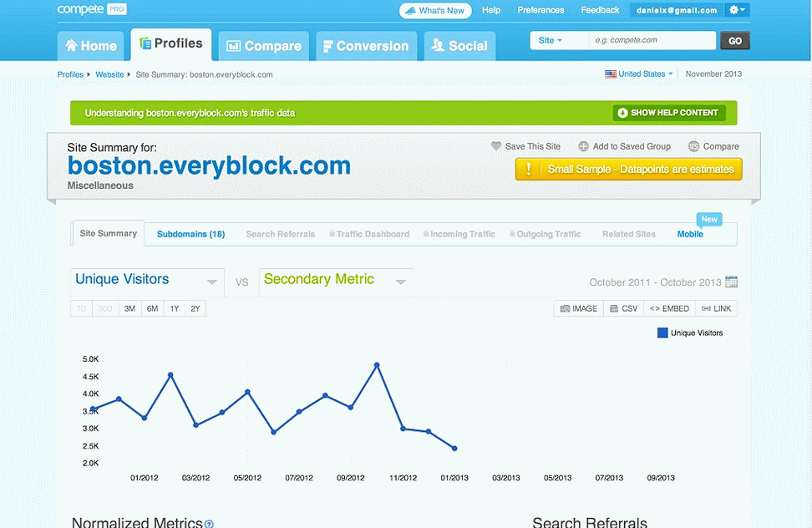Screen dimensions: 812x528
Task: Select the 7D time range
Action: pos(81,308)
